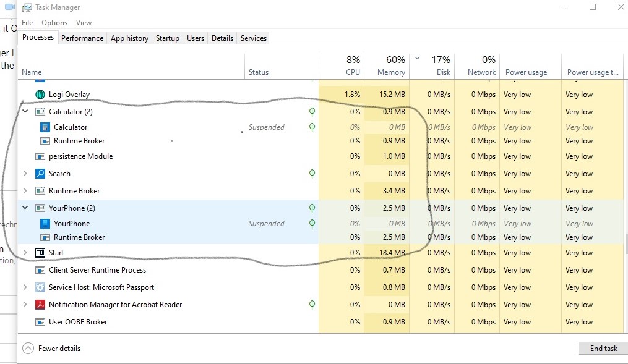Sort by Network usage column

478,66
